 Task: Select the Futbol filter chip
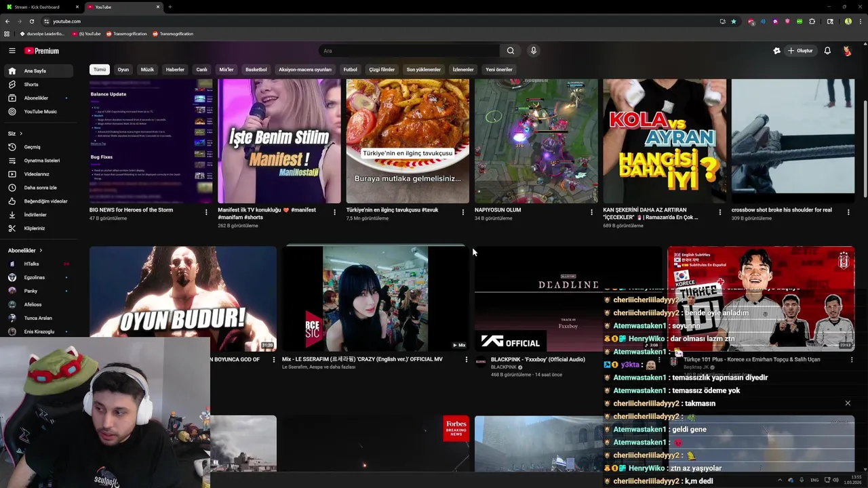click(x=351, y=70)
